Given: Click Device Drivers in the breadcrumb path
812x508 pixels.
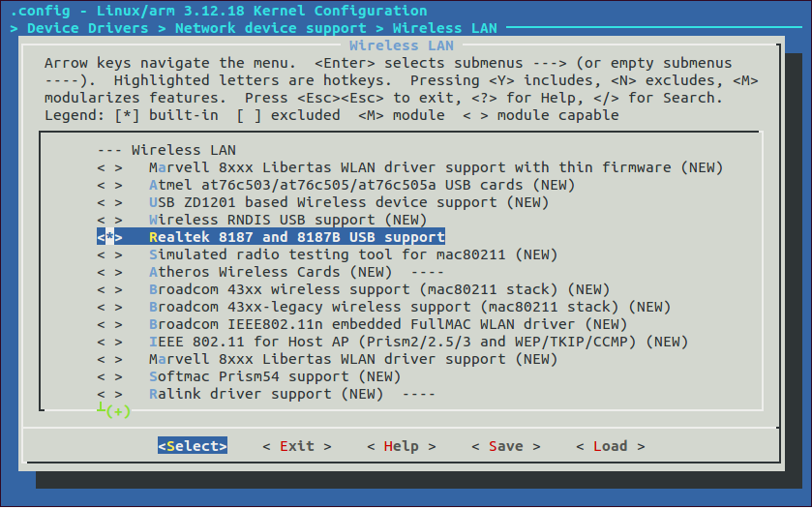Looking at the screenshot, I should click(x=87, y=28).
